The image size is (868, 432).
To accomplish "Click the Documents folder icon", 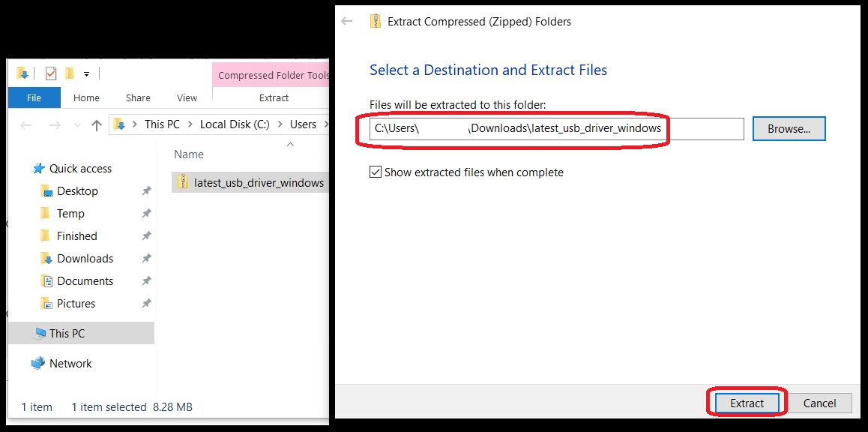I will point(46,280).
